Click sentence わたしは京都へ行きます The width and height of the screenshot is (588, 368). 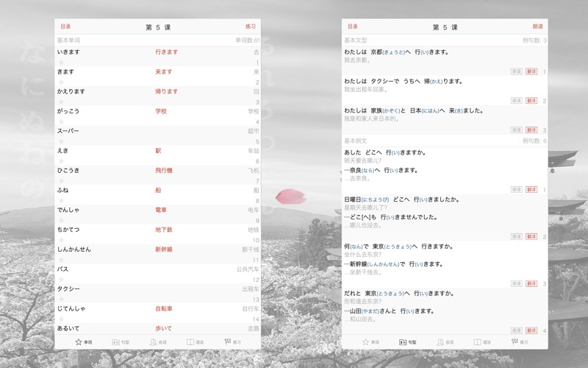(396, 52)
